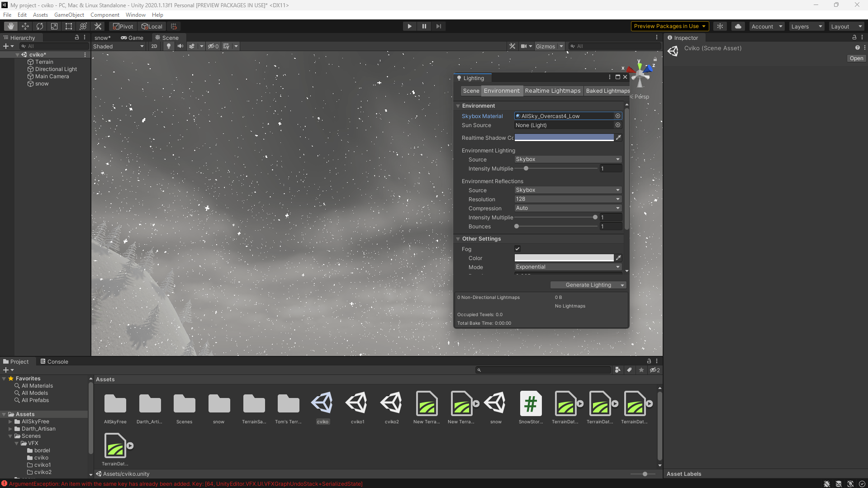Toggle hidden objects visibility in Scene
Screen dimensions: 868x488
(x=213, y=46)
